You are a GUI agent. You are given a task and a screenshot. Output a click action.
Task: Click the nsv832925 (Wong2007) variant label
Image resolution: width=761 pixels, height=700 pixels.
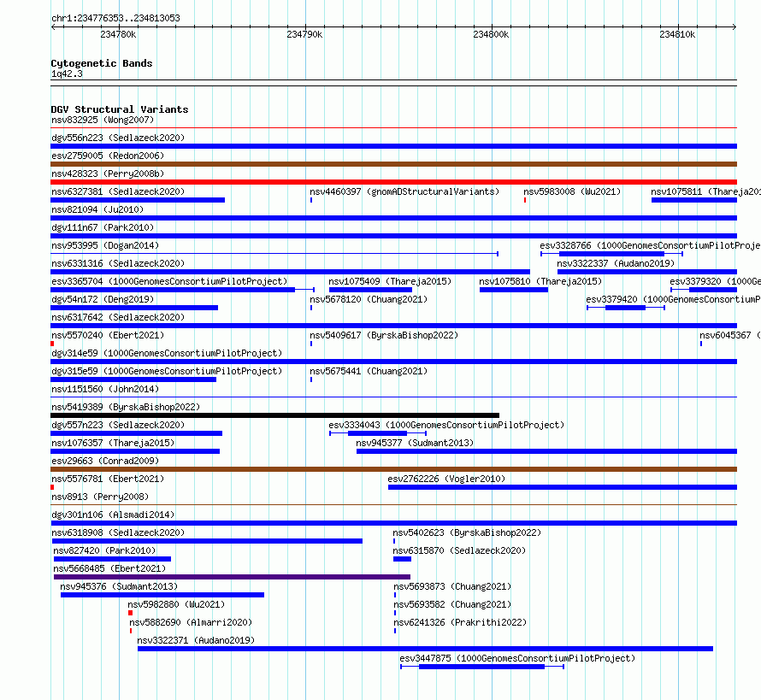pos(103,120)
